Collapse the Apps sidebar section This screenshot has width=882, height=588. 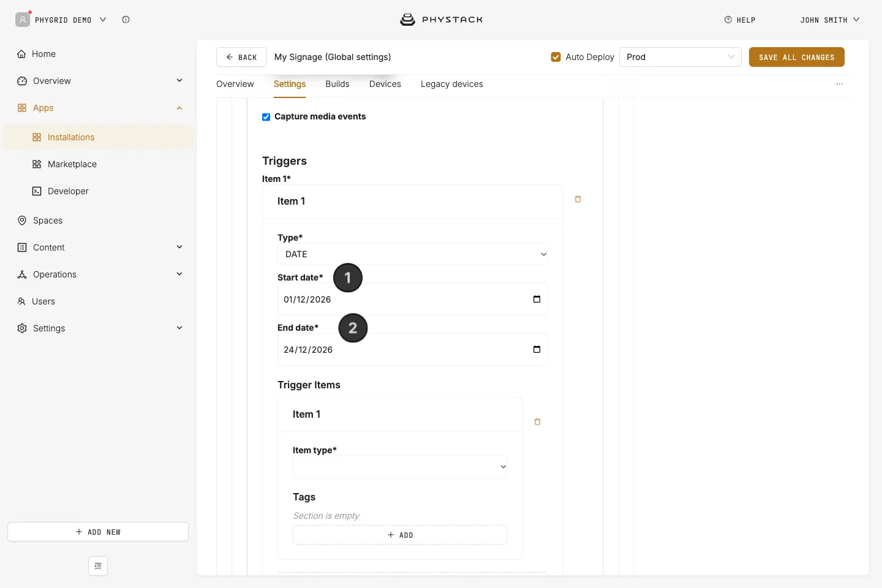pos(179,108)
